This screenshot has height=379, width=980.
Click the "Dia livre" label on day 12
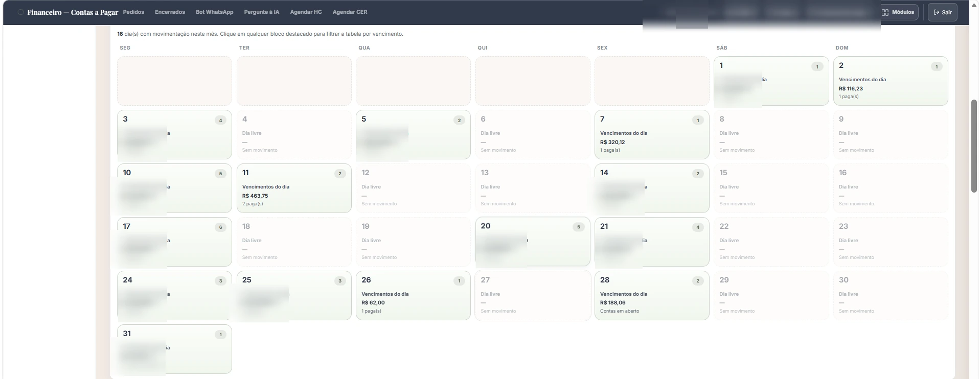[x=371, y=187]
